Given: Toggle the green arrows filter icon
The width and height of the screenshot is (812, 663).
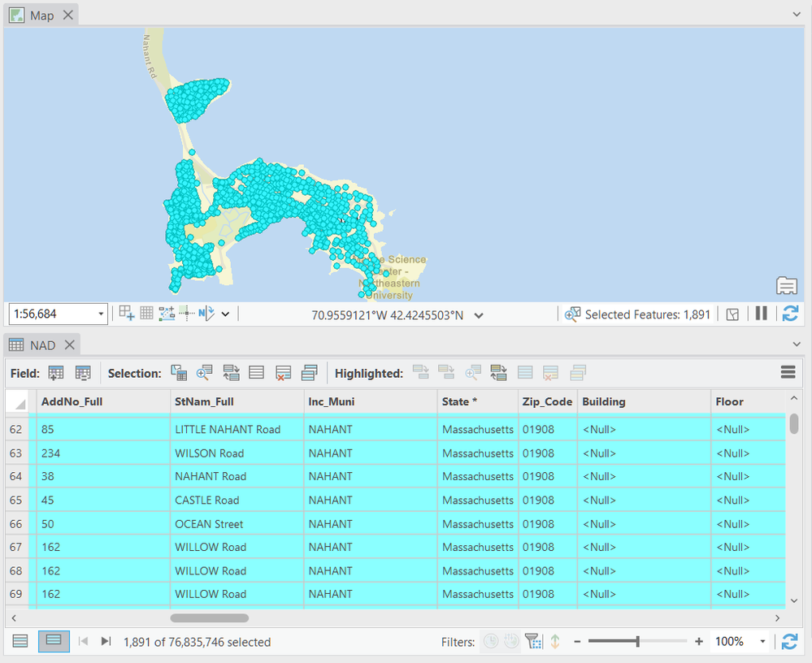Looking at the screenshot, I should (x=555, y=642).
